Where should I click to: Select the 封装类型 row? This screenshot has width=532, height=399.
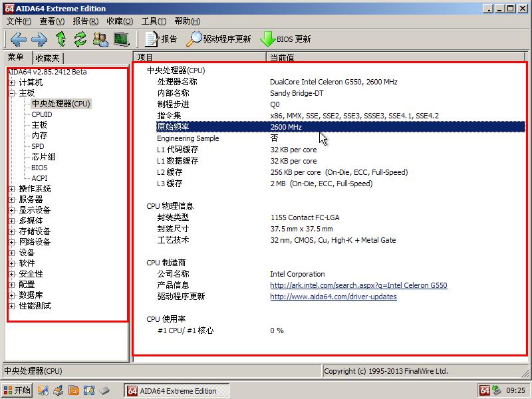[340, 217]
